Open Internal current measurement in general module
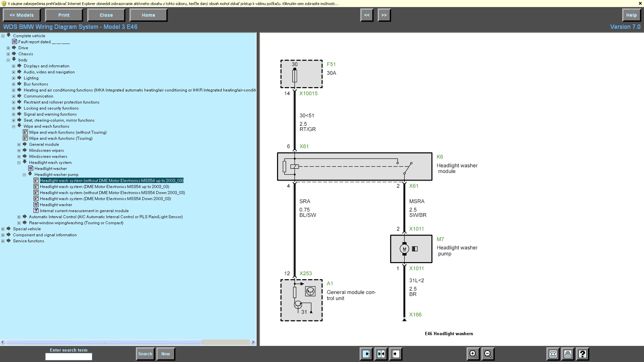 pyautogui.click(x=84, y=211)
